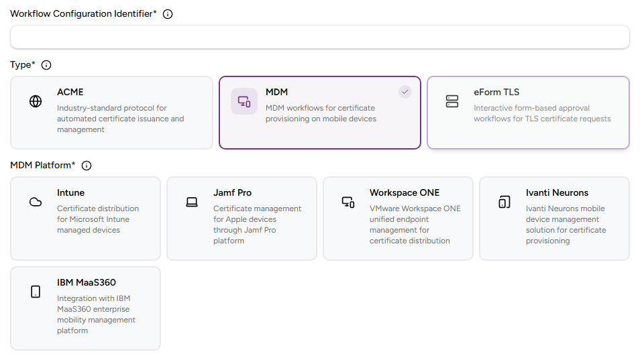Screen dimensions: 644x356
Task: Click the checkmark on the MDM card
Action: [x=405, y=92]
